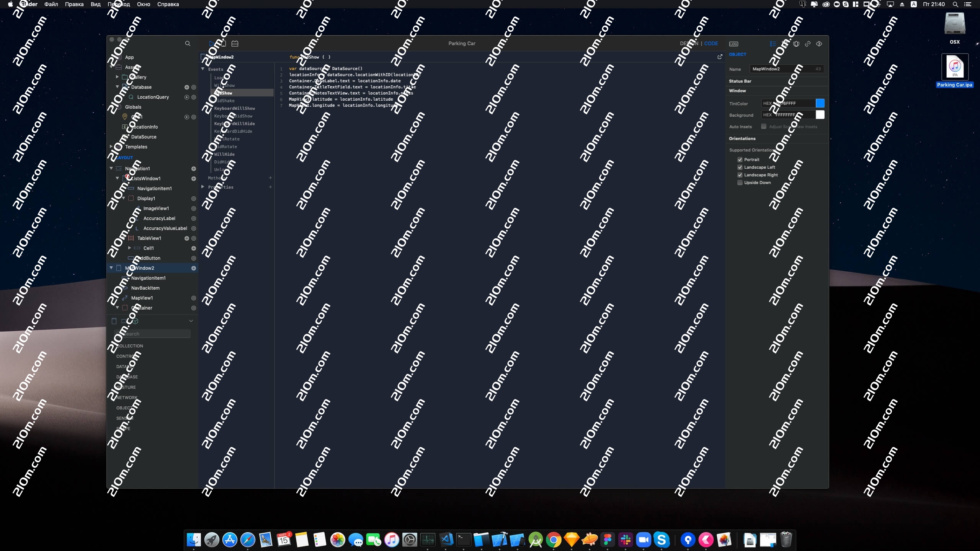This screenshot has width=980, height=551.
Task: Click the add icon beside TableView1
Action: coord(186,238)
